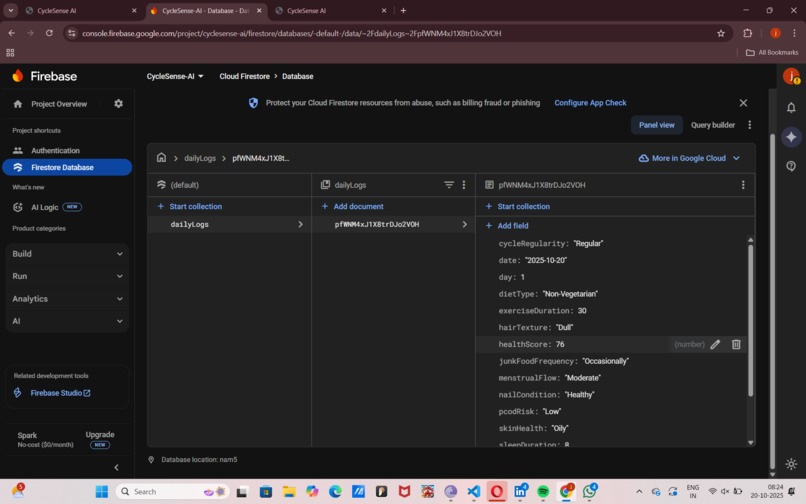Viewport: 806px width, 504px height.
Task: Switch to Query builder
Action: [x=712, y=125]
